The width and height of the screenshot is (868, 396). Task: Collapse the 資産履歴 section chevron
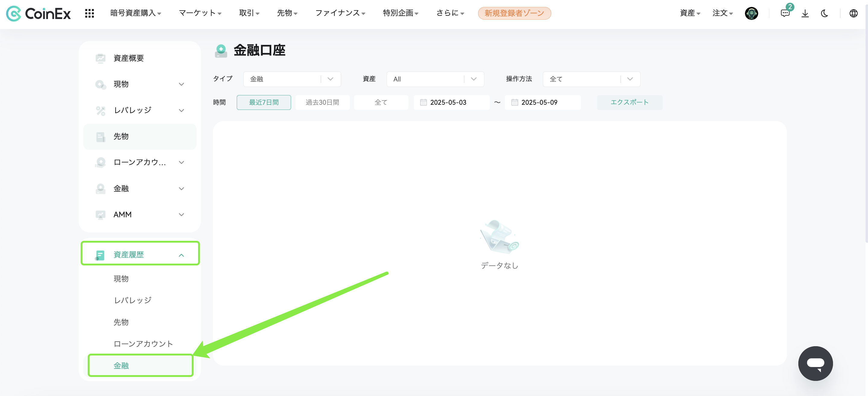point(181,255)
